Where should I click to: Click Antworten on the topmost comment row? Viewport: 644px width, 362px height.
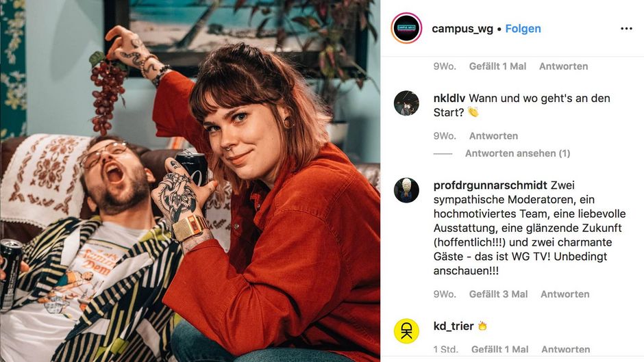point(563,66)
